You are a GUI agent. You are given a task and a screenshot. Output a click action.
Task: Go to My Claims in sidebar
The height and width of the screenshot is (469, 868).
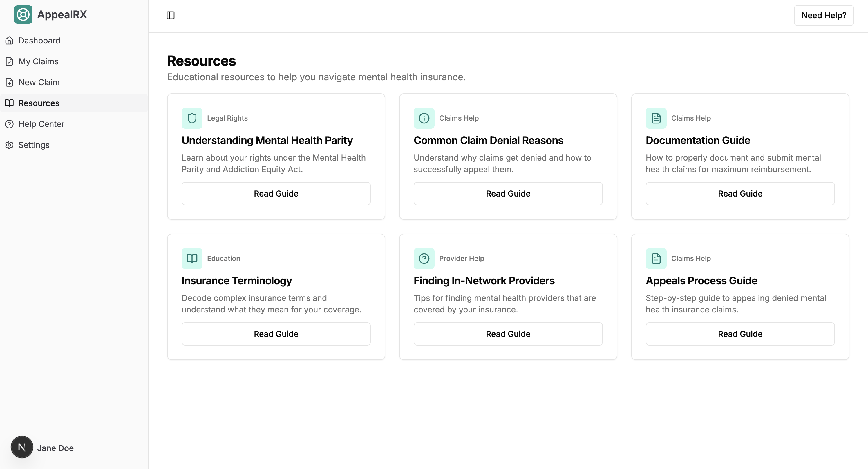coord(38,61)
